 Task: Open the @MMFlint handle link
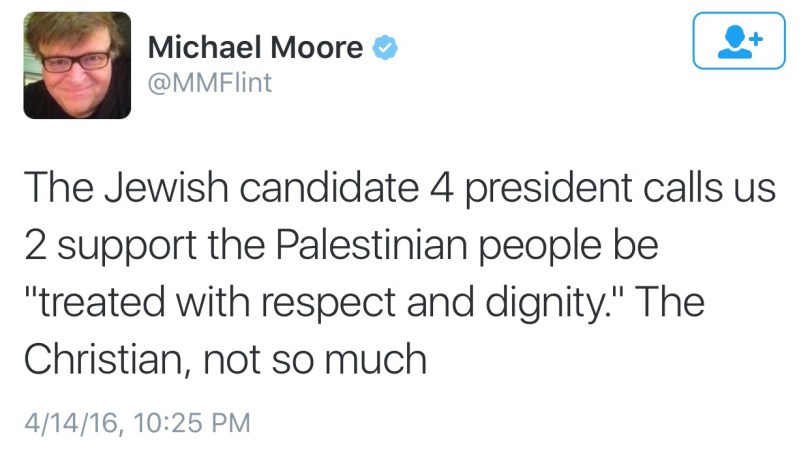pos(209,82)
